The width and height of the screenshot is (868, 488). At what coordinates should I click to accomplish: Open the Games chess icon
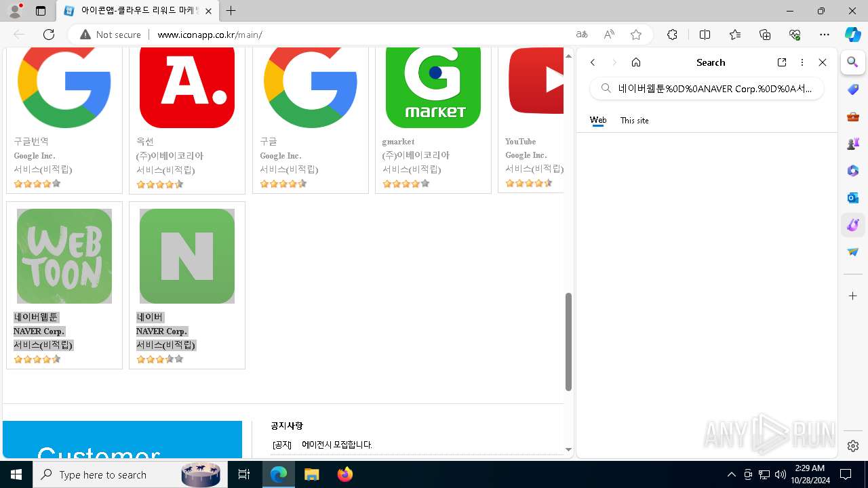[x=853, y=144]
